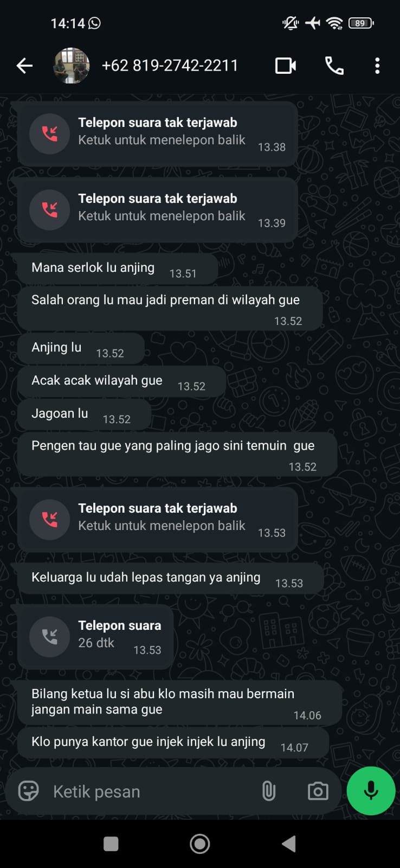Select message "Jagoan lu"
Screen dimensions: 400x868
[x=84, y=414]
